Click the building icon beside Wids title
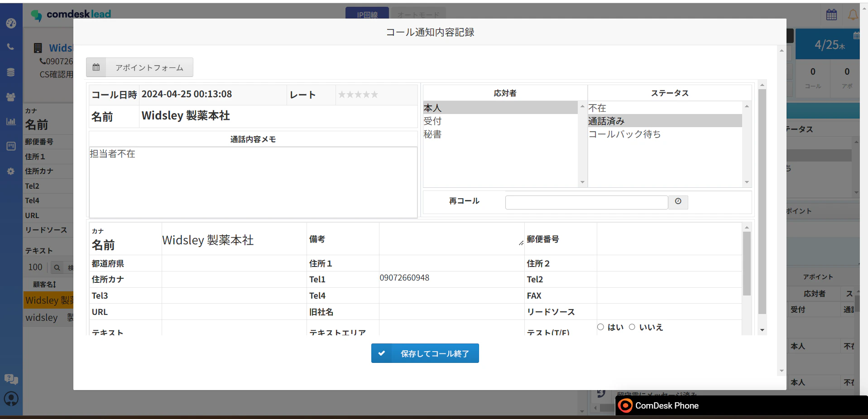Viewport: 868px width, 419px height. pyautogui.click(x=38, y=48)
